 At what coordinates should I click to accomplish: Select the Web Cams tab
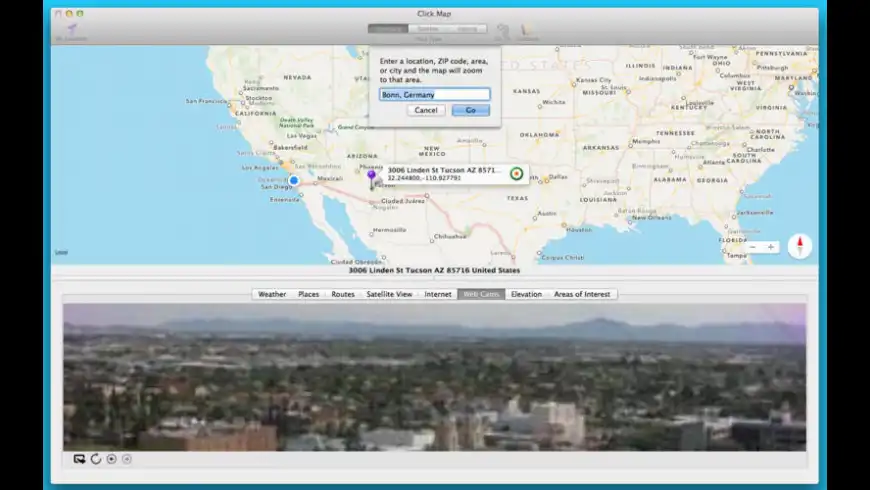[x=481, y=294]
